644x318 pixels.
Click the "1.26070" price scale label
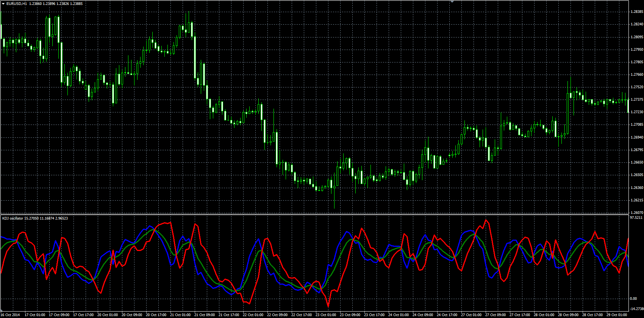[x=636, y=213]
